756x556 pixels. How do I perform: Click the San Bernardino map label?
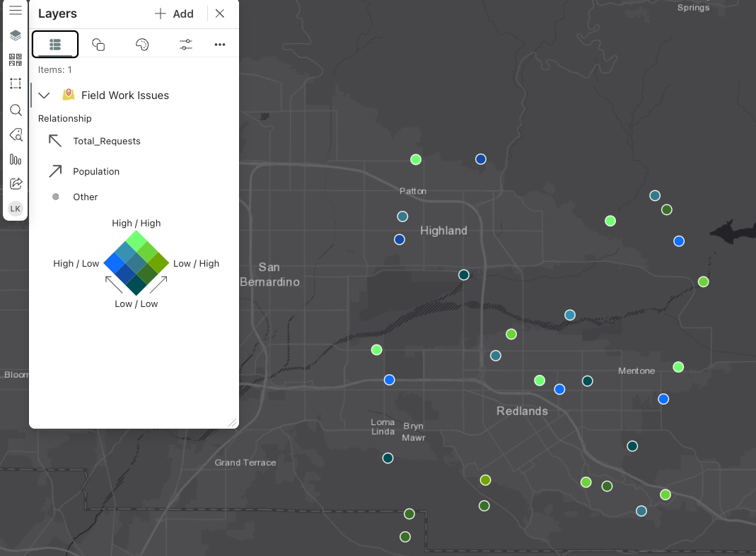point(270,274)
